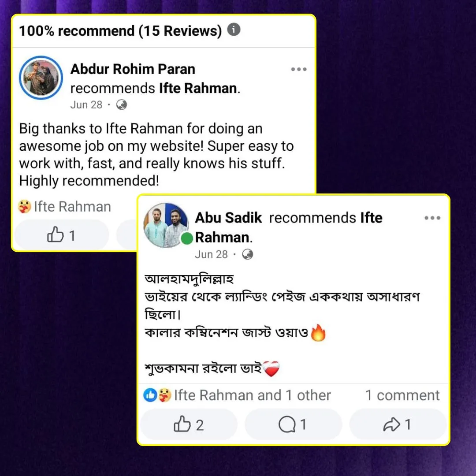Click blue like reaction icon on second review

click(x=150, y=395)
